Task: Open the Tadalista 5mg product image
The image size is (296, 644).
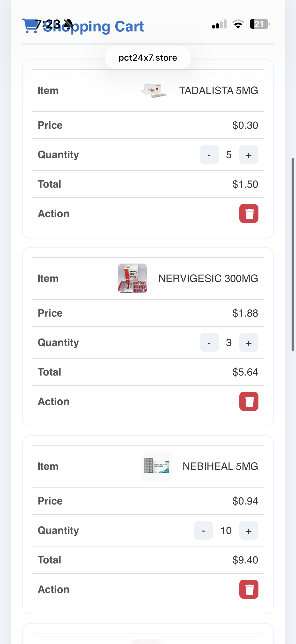Action: click(154, 90)
